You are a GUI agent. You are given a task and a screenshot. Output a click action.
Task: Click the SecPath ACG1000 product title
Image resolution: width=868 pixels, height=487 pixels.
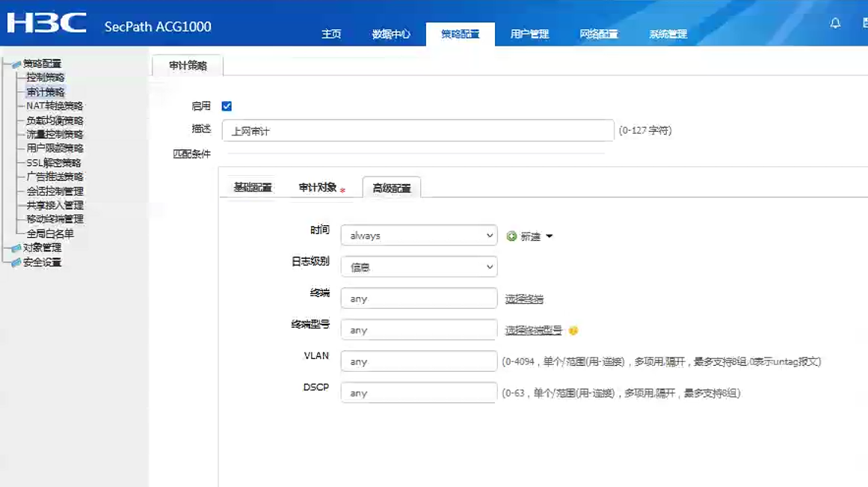(x=158, y=27)
